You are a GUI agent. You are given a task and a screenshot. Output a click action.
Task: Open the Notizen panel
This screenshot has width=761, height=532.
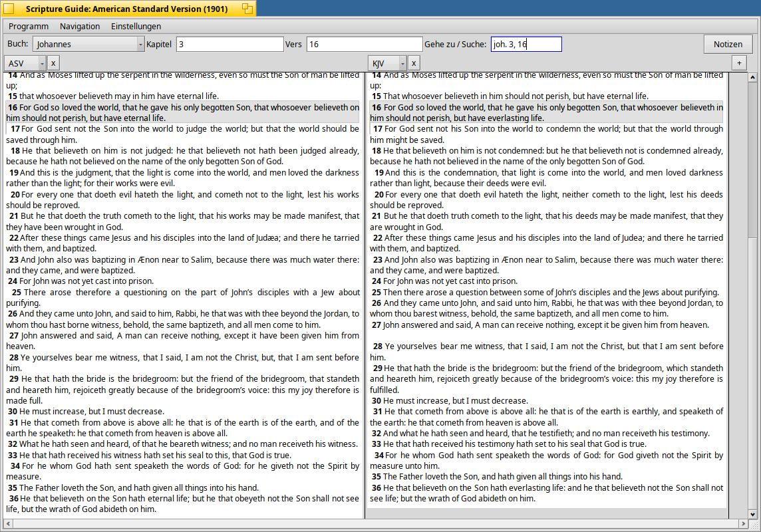point(728,44)
